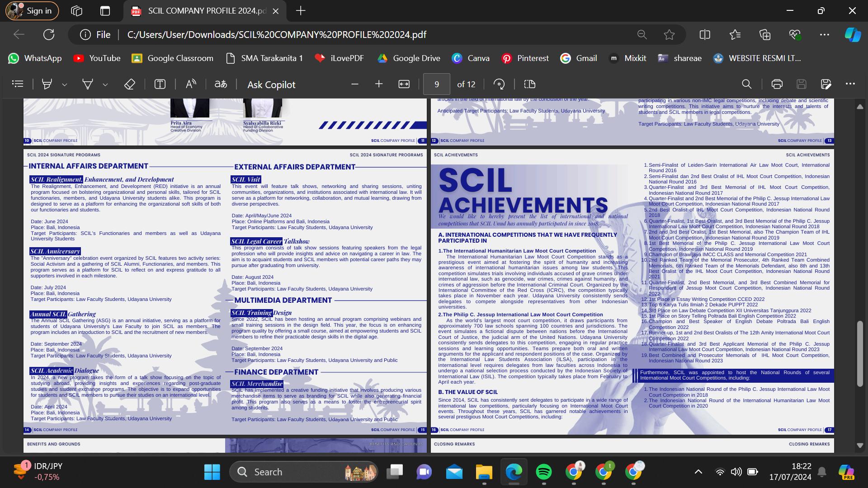Click the page number input field

(x=436, y=84)
